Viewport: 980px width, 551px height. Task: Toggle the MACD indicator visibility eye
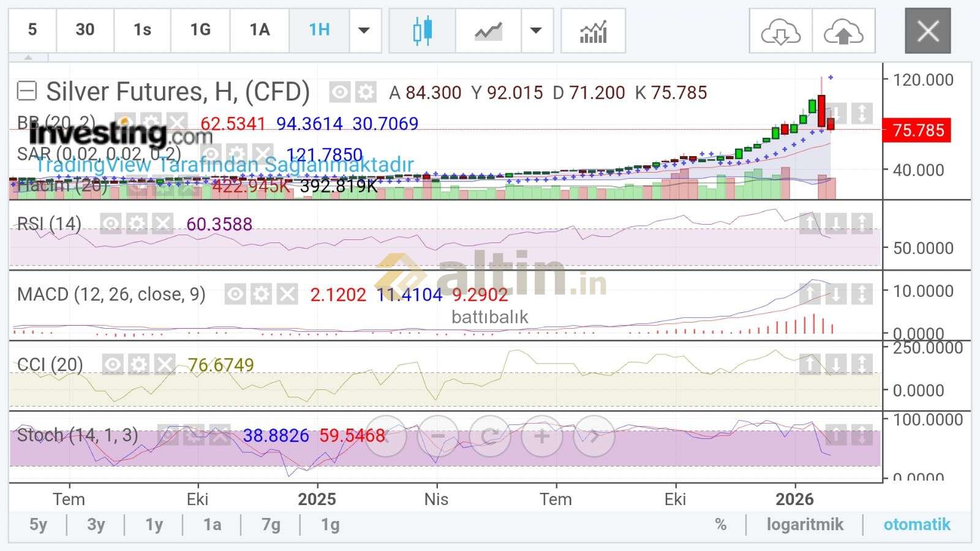coord(235,294)
